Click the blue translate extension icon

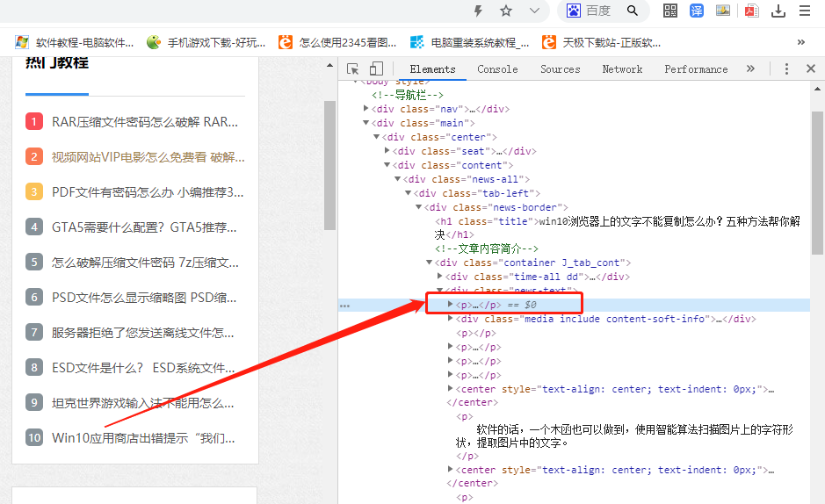point(697,11)
